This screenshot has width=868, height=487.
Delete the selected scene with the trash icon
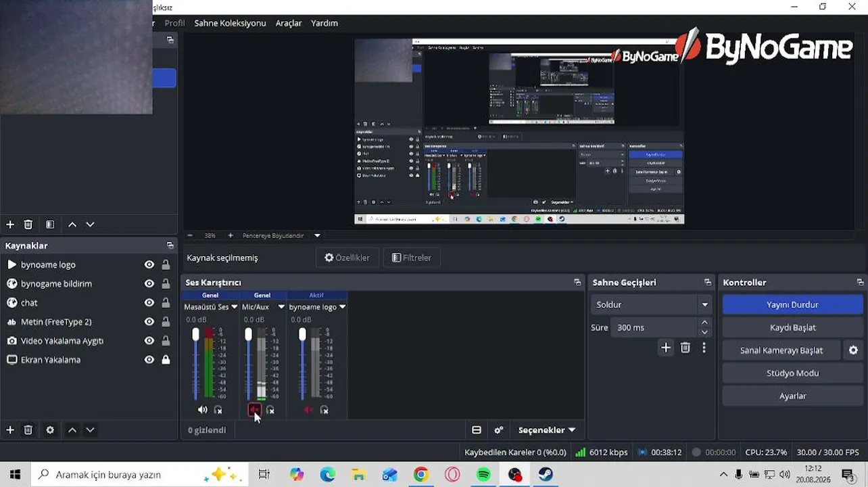click(x=28, y=225)
